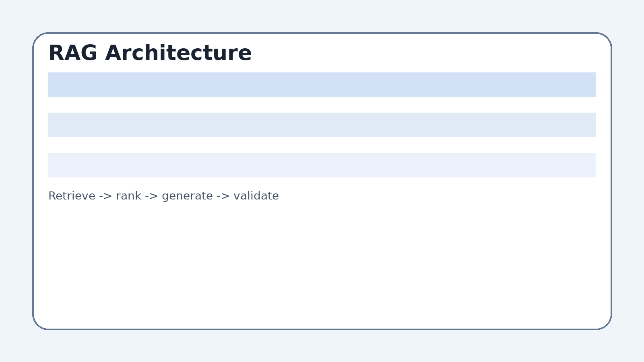This screenshot has height=362, width=644.
Task: Select the darkest blue top bar
Action: click(x=322, y=84)
